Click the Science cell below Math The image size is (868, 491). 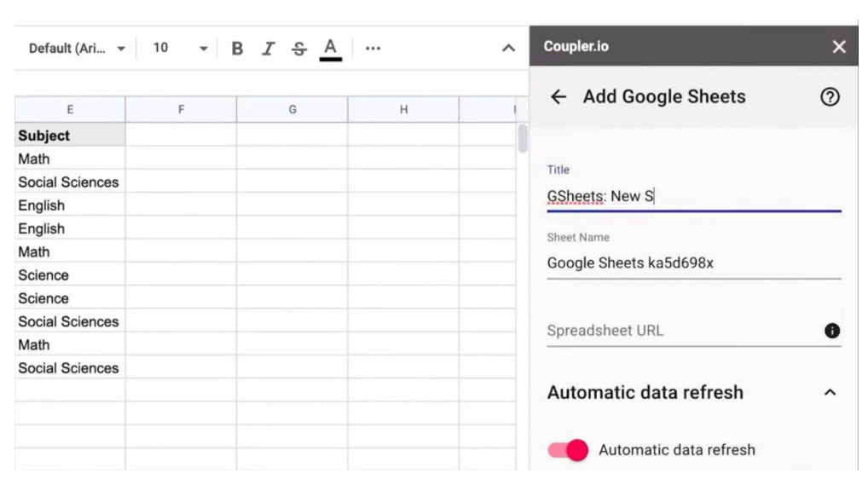pos(70,275)
